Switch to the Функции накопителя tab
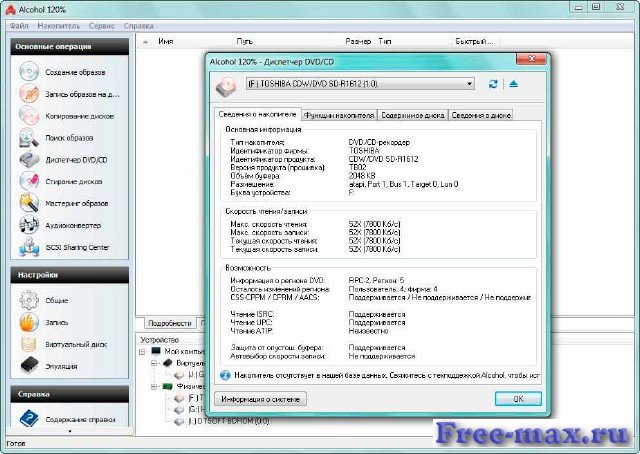 tap(339, 116)
